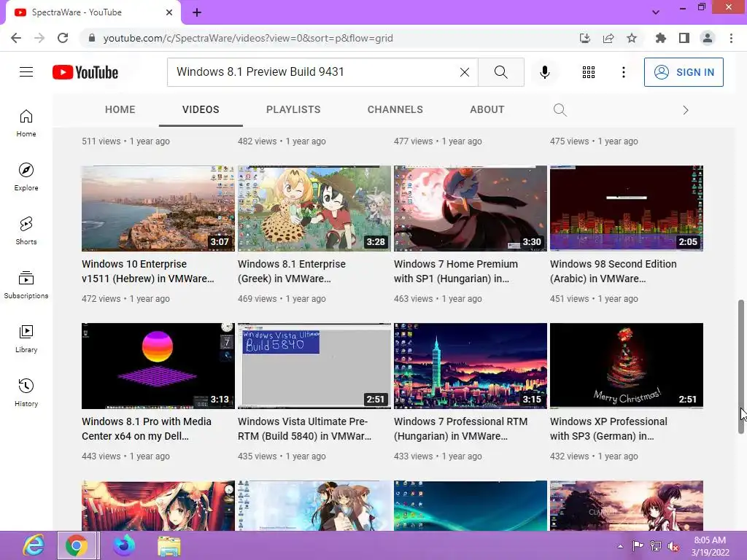Toggle Chrome side panel
The image size is (747, 560).
pyautogui.click(x=684, y=38)
